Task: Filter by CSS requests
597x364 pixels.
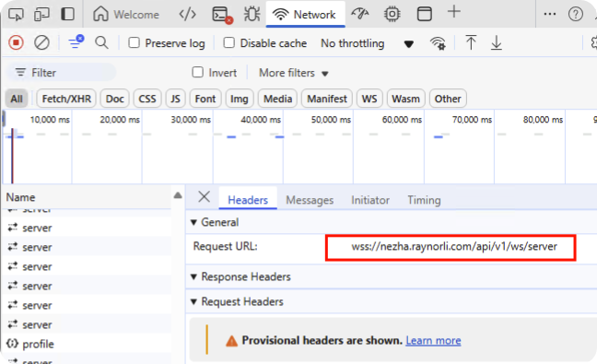Action: pos(147,99)
